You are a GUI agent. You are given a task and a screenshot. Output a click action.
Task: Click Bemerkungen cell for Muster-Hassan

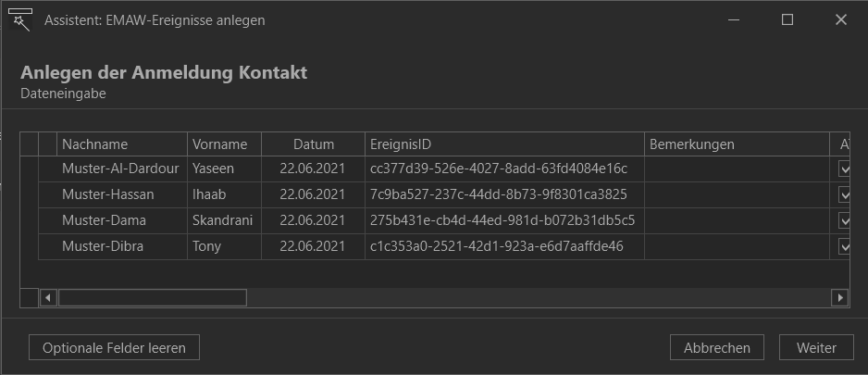[x=737, y=195]
